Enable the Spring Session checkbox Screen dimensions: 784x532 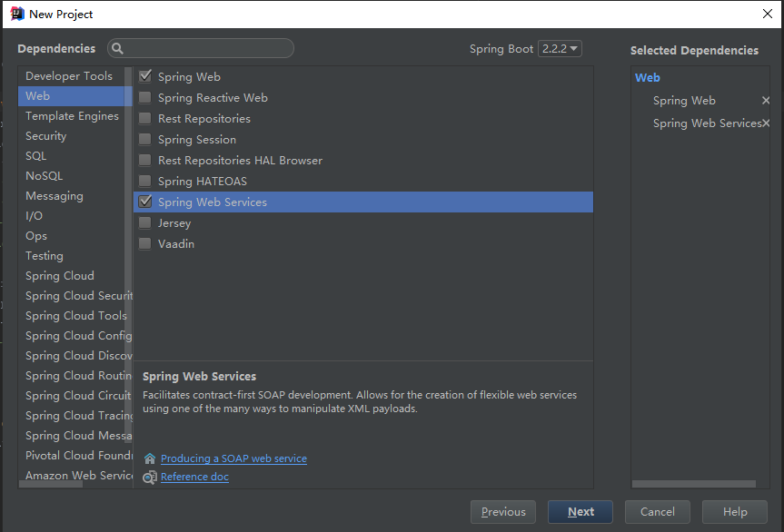[x=145, y=139]
